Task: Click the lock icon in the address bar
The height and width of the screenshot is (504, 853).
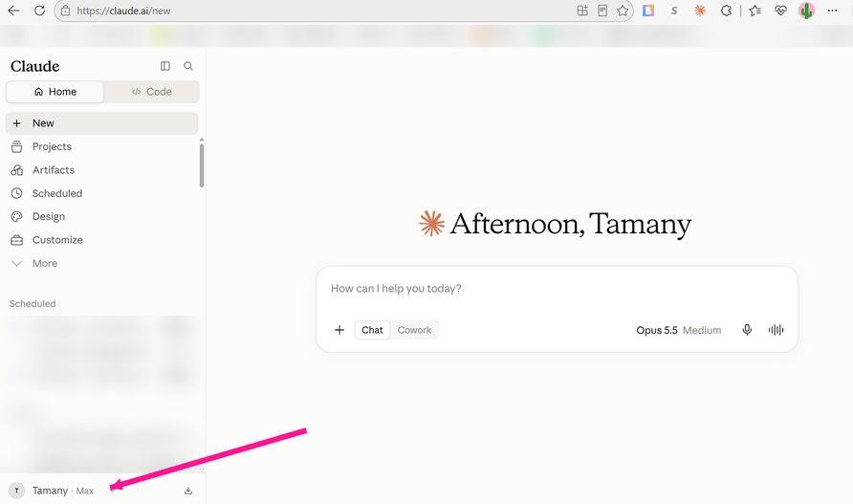Action: coord(65,11)
